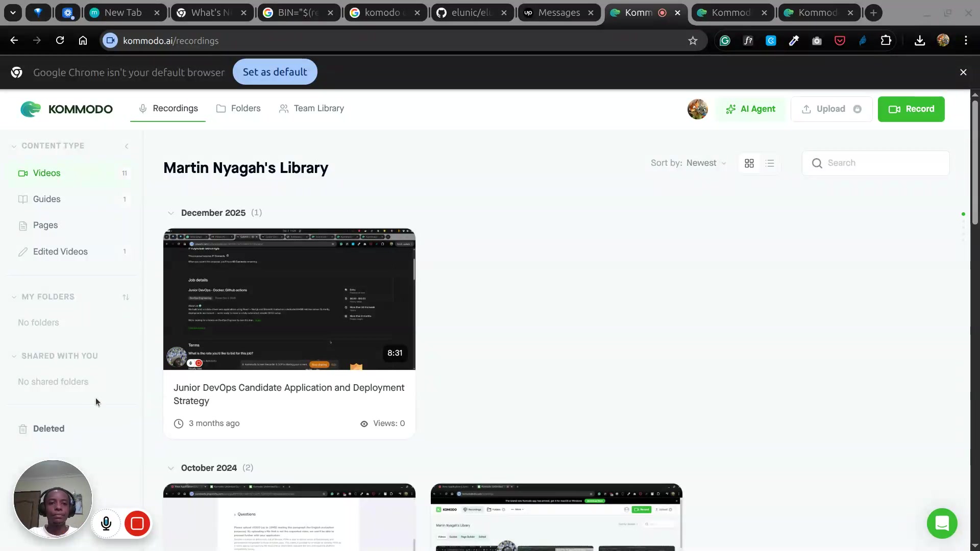Image resolution: width=980 pixels, height=551 pixels.
Task: Click the Kommodo logo icon
Action: click(31, 109)
